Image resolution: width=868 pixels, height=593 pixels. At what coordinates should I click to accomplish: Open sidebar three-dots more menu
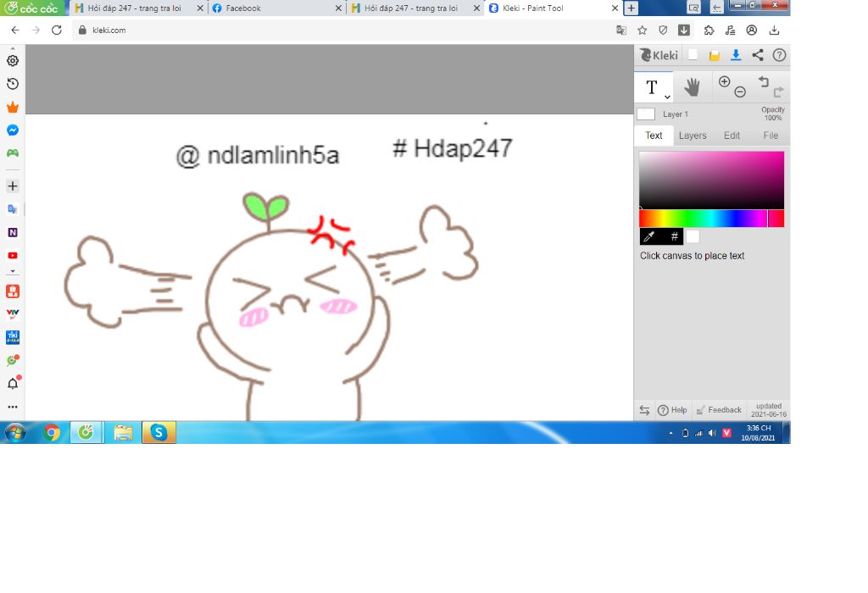[x=13, y=407]
